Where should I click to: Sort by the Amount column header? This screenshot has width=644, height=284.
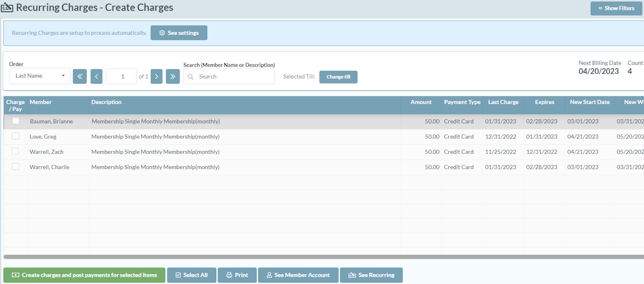point(421,102)
